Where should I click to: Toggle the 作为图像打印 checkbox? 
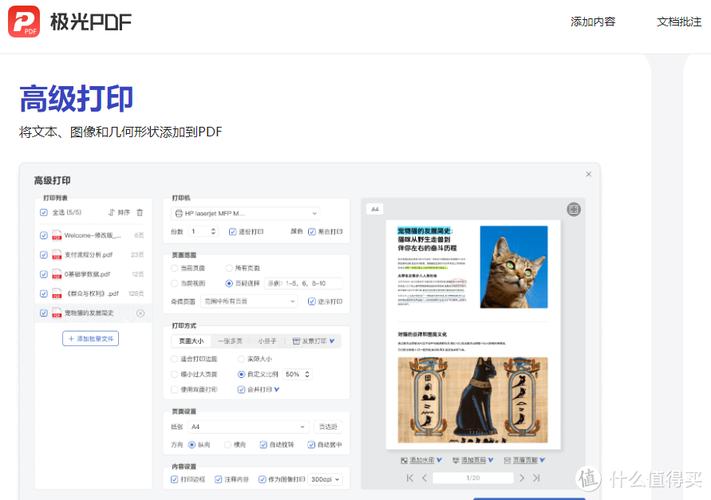pos(262,479)
